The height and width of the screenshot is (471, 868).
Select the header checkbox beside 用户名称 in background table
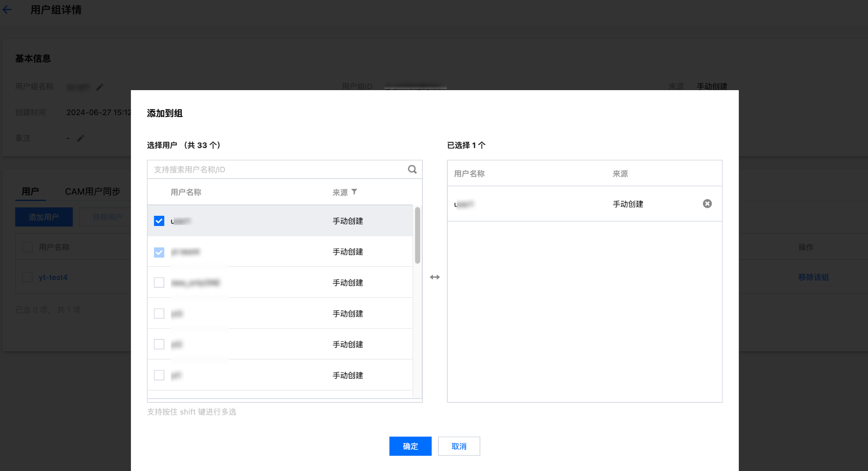point(27,247)
